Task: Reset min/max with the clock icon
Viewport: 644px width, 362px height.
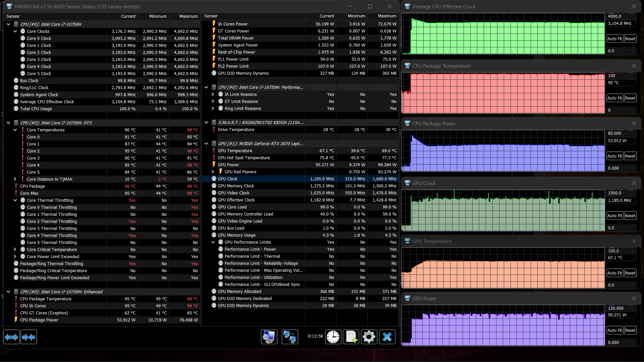Action: [333, 337]
